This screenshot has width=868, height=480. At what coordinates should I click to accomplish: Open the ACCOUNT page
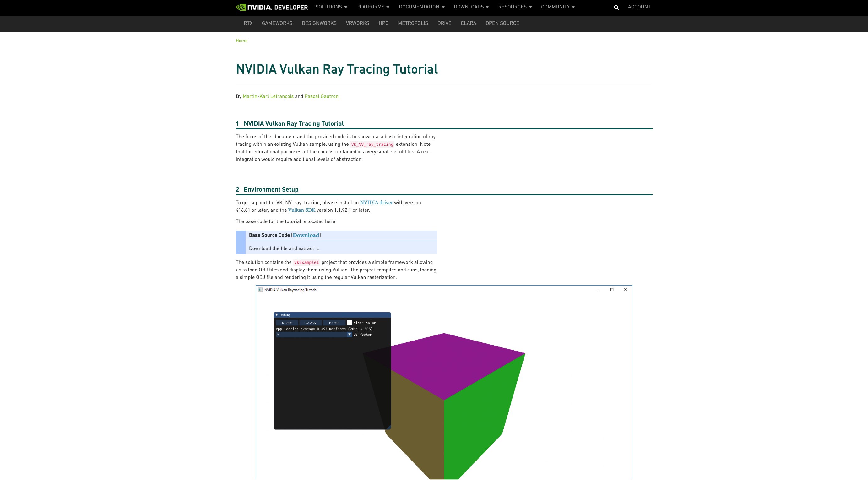point(639,6)
